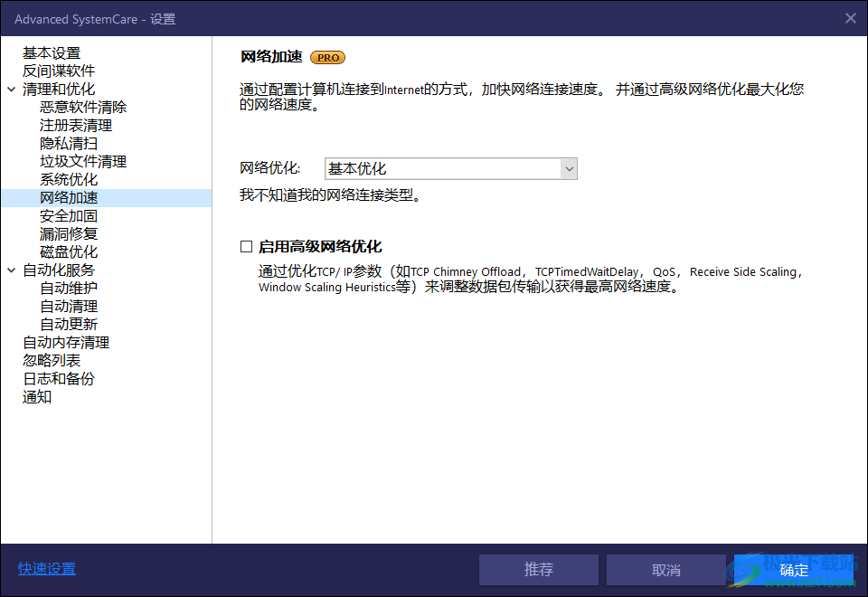868x597 pixels.
Task: Close the settings dialog window
Action: coord(851,18)
